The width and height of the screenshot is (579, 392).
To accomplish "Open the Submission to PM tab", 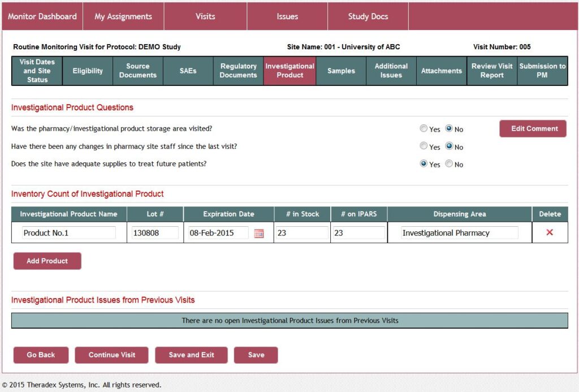I will (x=542, y=71).
